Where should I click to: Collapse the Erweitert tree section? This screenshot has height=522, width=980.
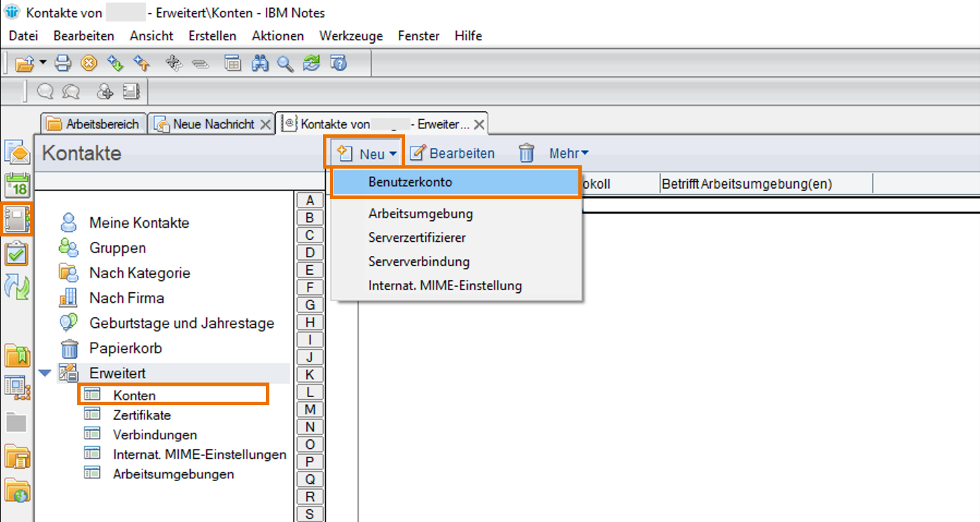pos(44,374)
